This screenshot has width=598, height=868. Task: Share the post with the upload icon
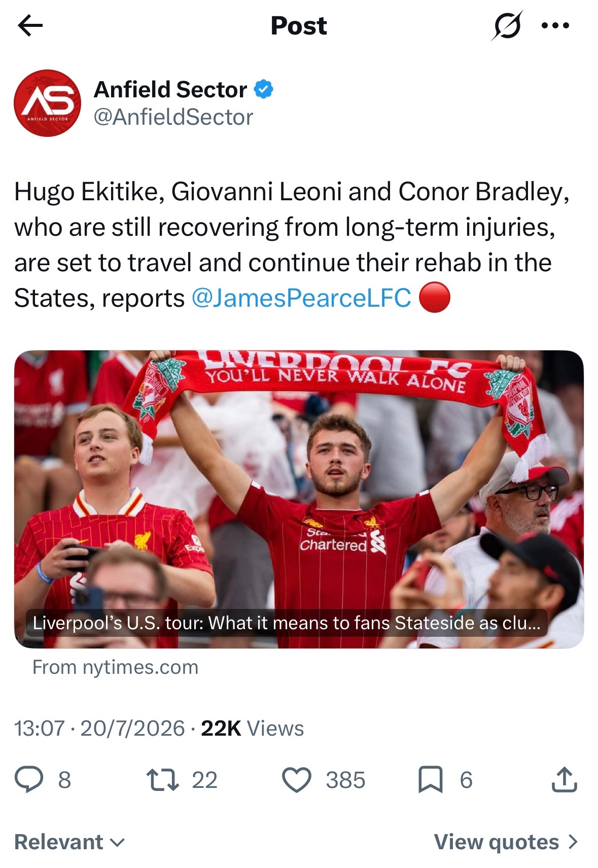point(564,779)
